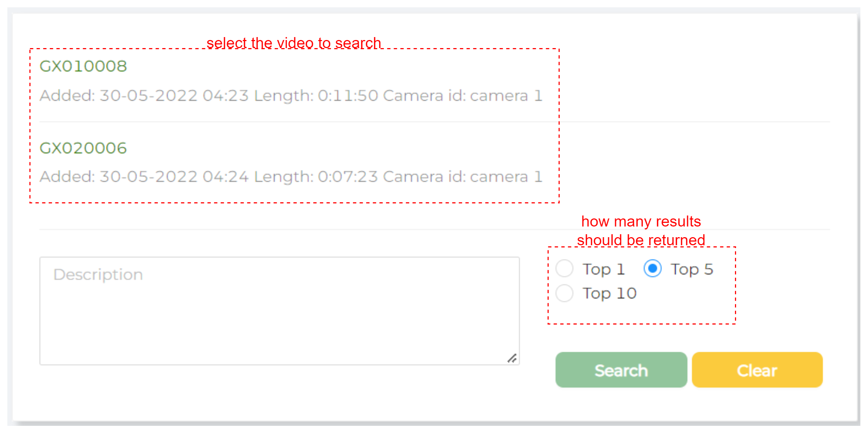868x431 pixels.
Task: Click the 'Top 10' label text
Action: [x=609, y=294]
